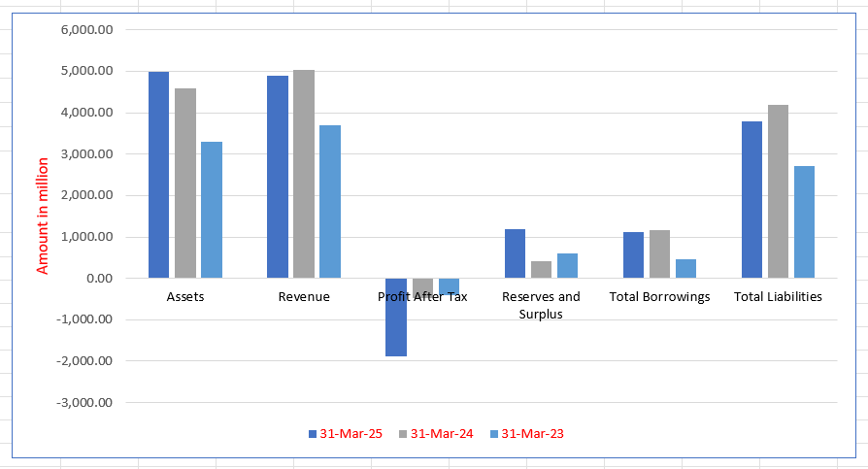Click the light blue Assets bar
868x469 pixels.
212,210
